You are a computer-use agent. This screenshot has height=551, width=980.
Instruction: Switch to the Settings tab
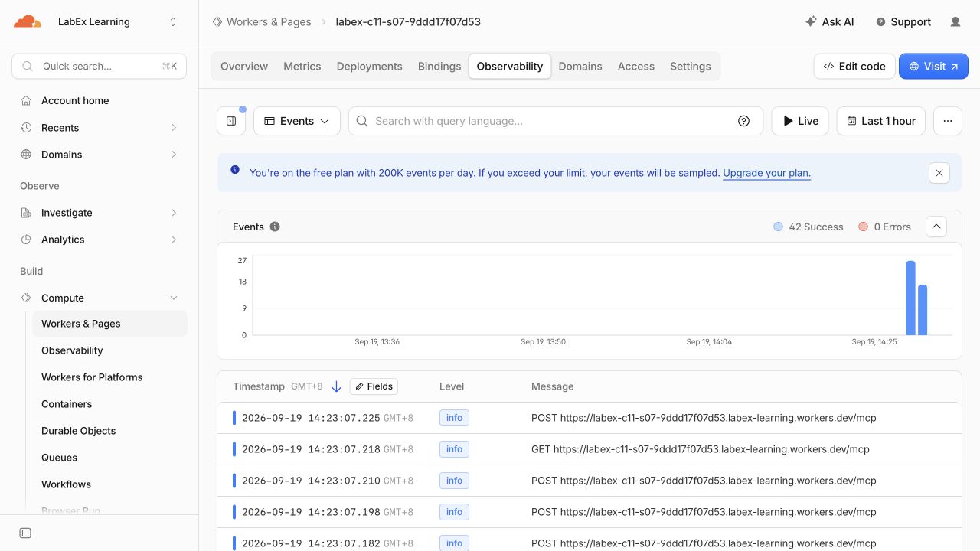coord(691,66)
